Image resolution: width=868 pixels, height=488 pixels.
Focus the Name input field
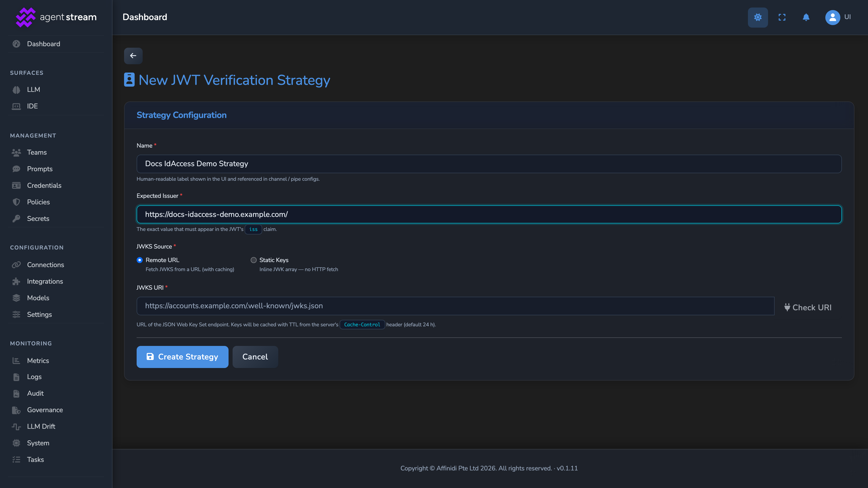pos(489,164)
